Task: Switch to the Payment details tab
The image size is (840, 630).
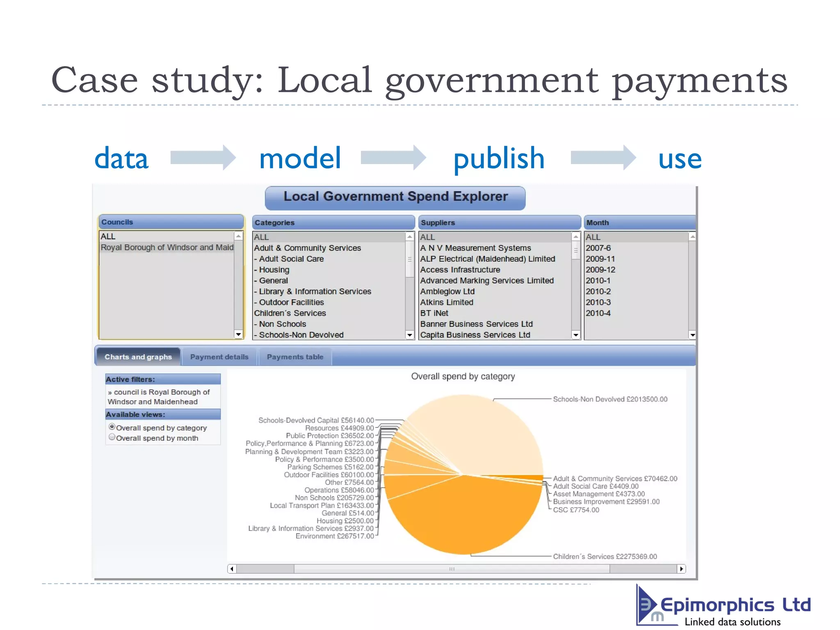Action: (x=219, y=357)
